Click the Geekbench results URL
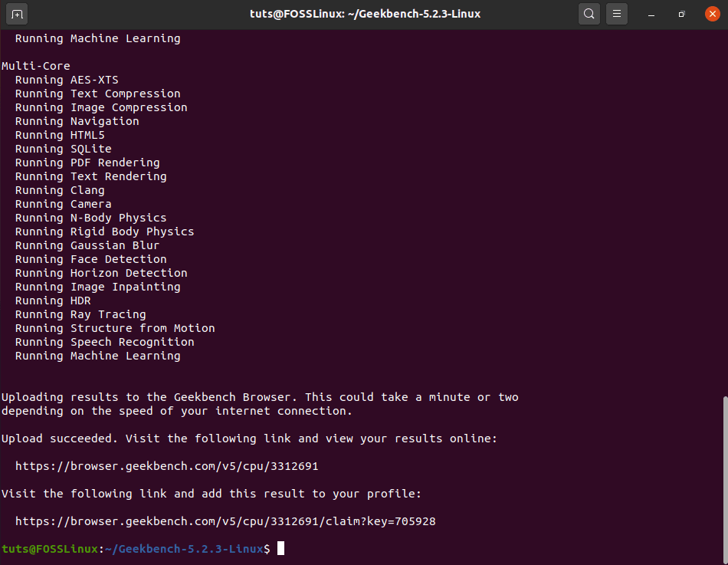 [169, 466]
